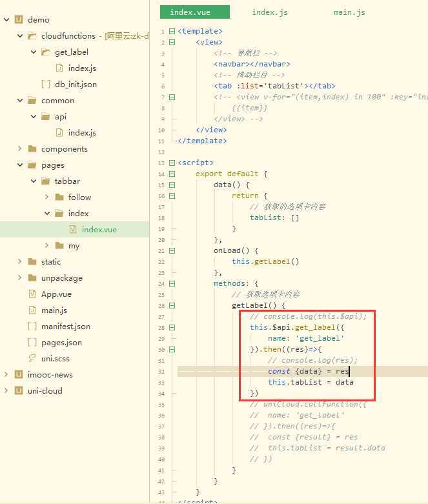Collapse the pages folder chevron
428x504 pixels.
coord(20,165)
